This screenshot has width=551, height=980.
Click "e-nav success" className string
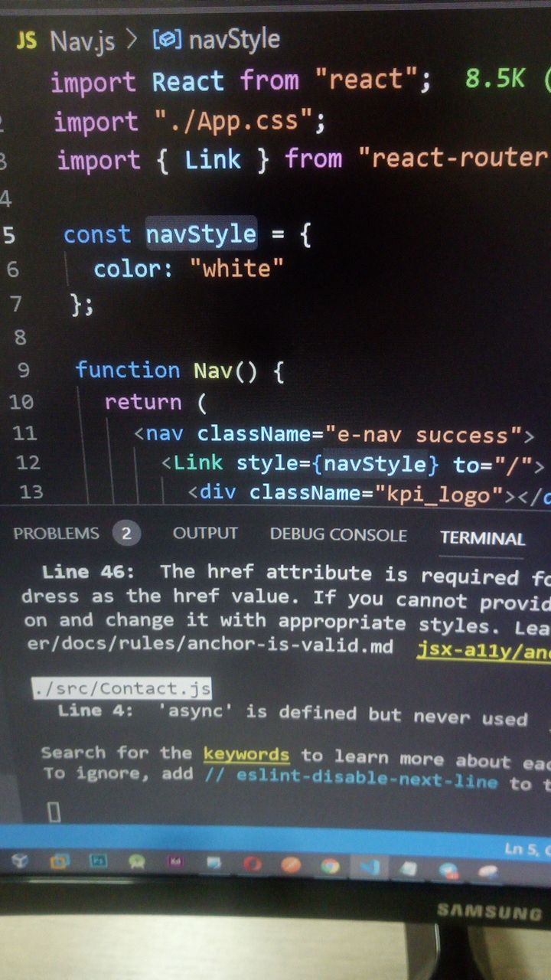tap(423, 435)
